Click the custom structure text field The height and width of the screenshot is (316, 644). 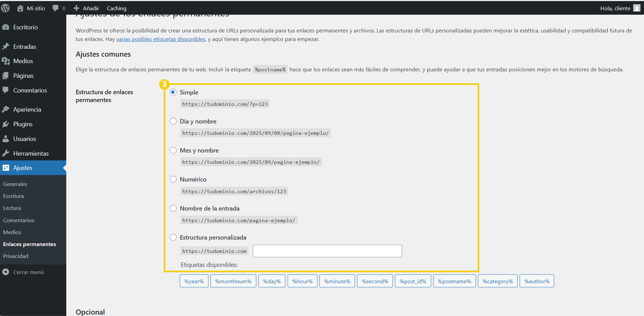coord(327,251)
